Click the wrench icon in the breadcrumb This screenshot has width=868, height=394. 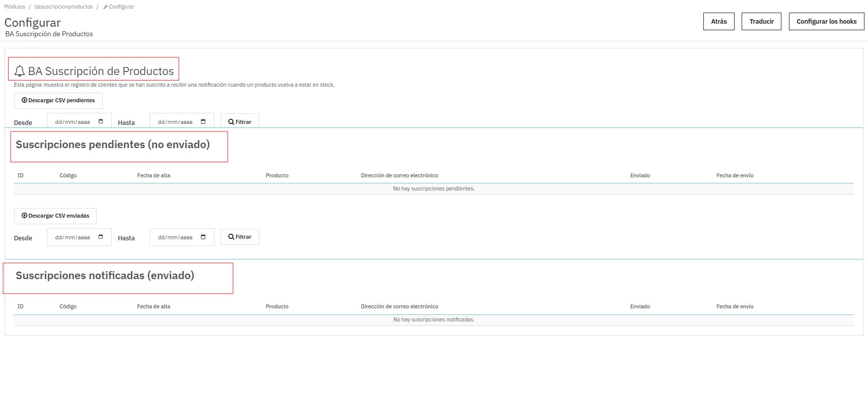click(x=105, y=7)
